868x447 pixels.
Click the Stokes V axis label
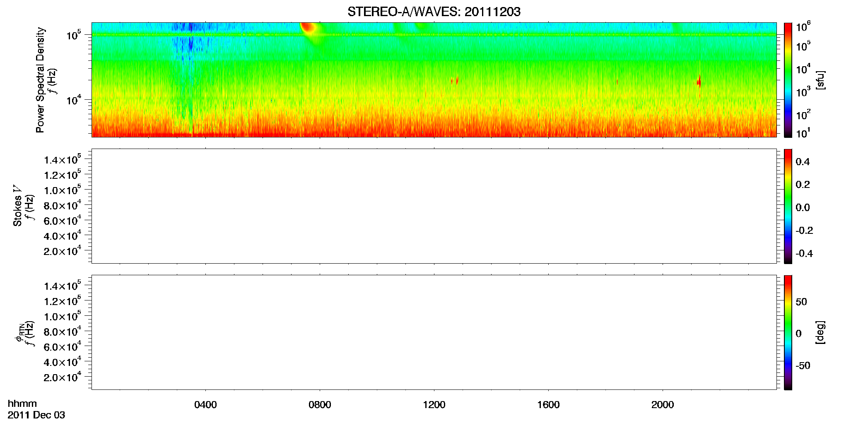(17, 206)
